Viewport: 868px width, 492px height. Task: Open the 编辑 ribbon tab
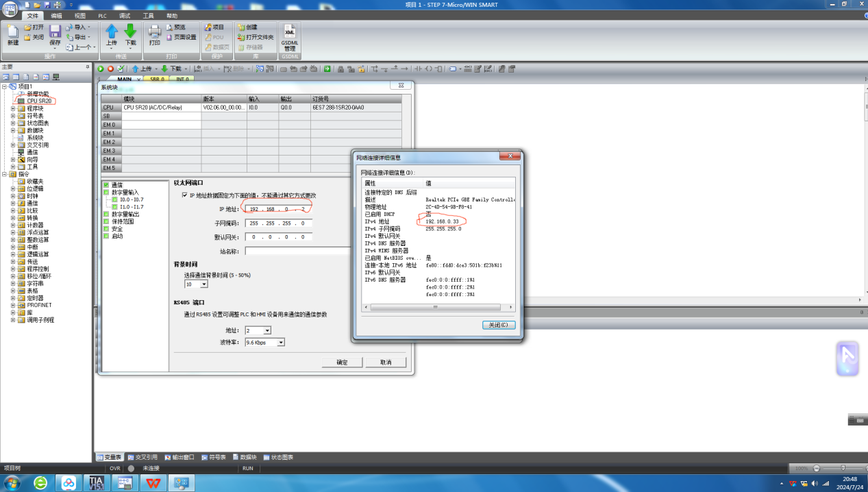56,15
